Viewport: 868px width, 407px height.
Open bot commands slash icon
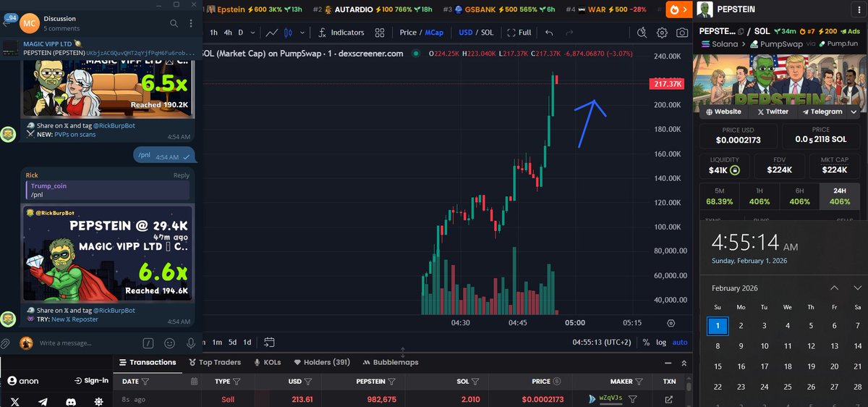point(148,343)
